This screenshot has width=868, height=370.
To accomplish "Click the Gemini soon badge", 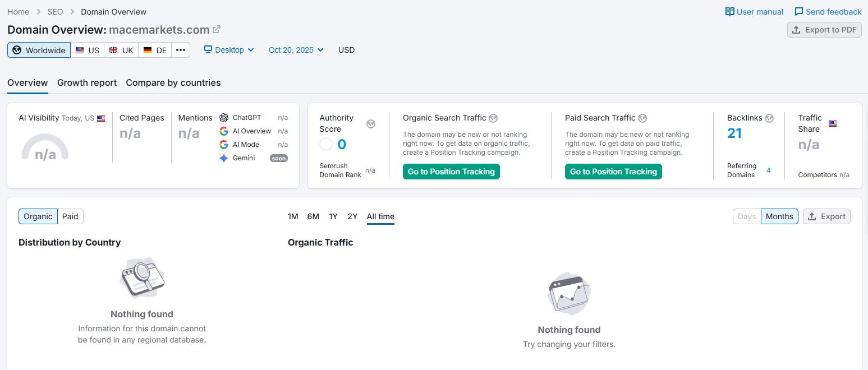I will [x=279, y=158].
